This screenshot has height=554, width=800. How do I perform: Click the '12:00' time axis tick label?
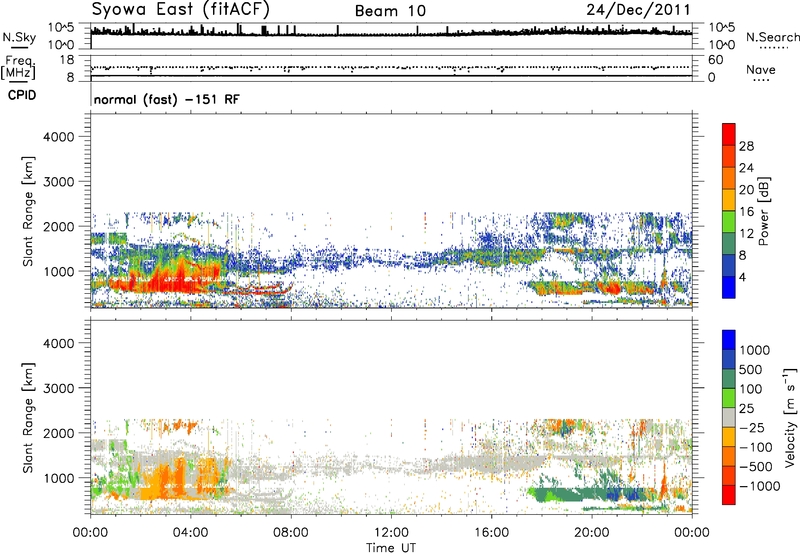[x=391, y=533]
